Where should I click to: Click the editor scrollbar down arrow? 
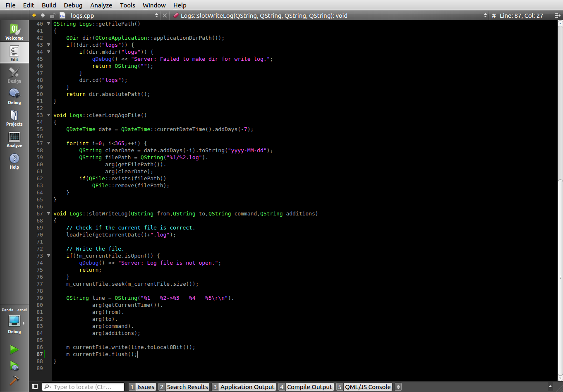[x=560, y=378]
